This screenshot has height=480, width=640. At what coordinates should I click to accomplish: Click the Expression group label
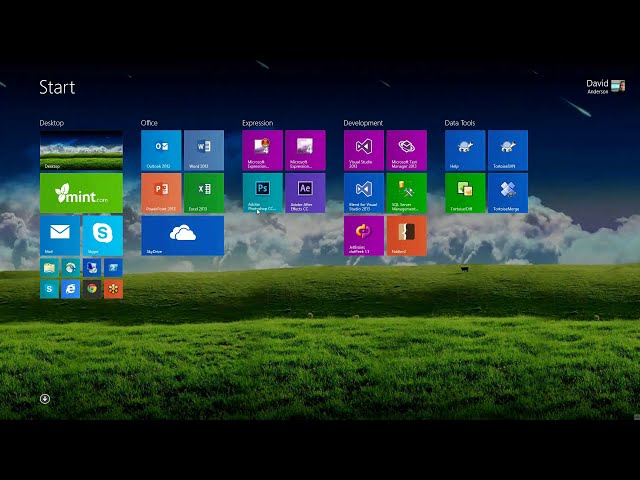pyautogui.click(x=258, y=123)
